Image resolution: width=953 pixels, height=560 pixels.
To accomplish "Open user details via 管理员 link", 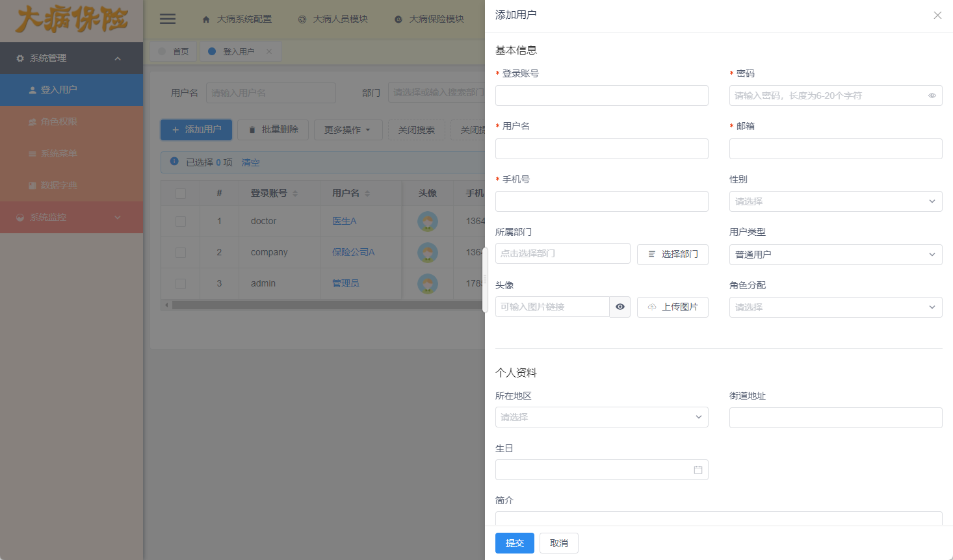I will 345,283.
